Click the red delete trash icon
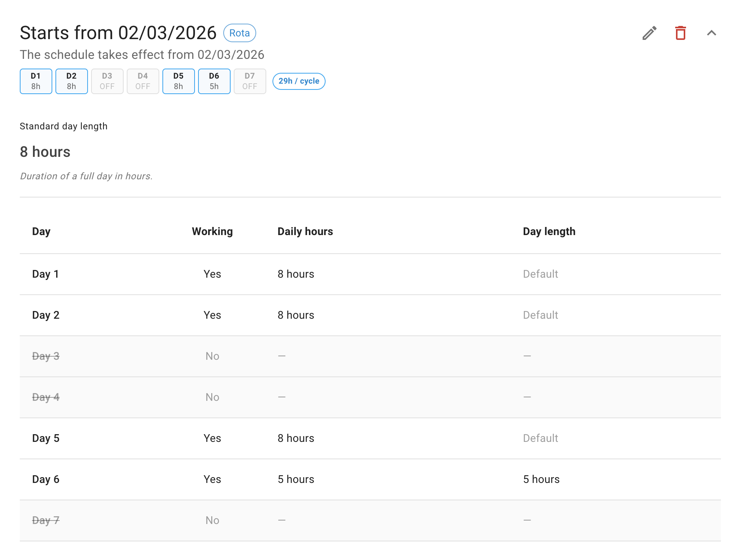Screen dimensions: 731x560 tap(681, 33)
